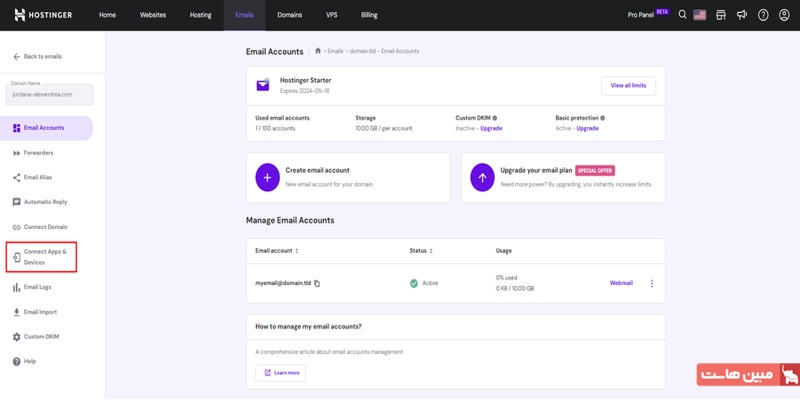Open the language flag selector
This screenshot has width=800, height=400.
pos(700,15)
